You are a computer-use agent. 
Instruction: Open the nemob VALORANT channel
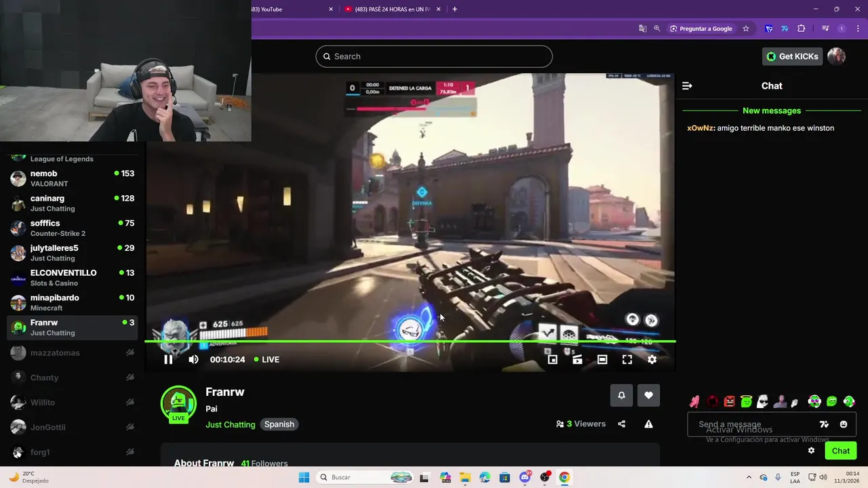coord(72,178)
